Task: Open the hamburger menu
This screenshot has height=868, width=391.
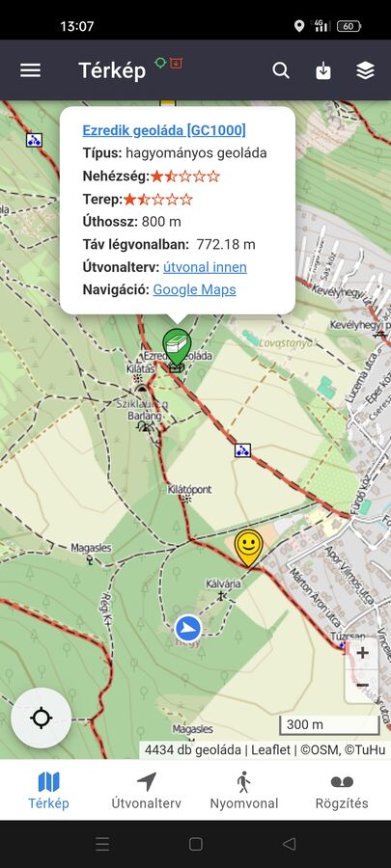Action: [x=31, y=70]
